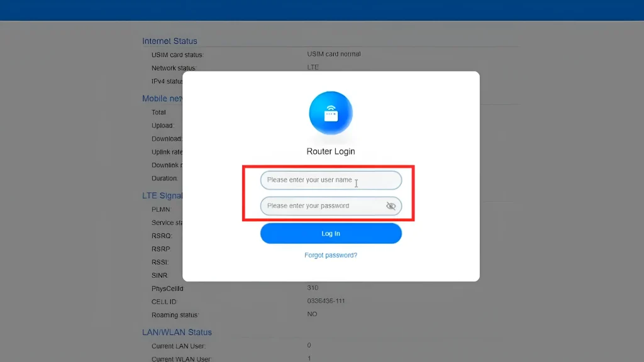
Task: Toggle the password visibility eye icon
Action: pyautogui.click(x=391, y=206)
